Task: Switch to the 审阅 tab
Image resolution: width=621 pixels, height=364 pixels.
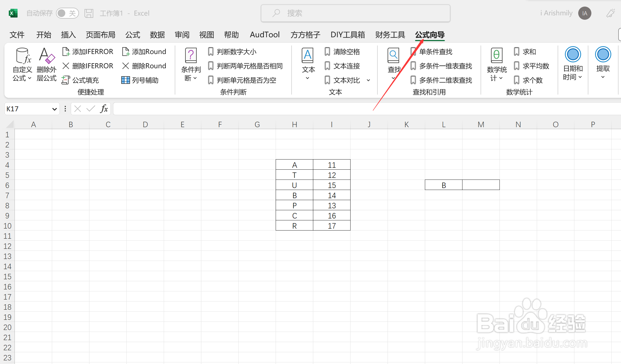Action: point(182,35)
